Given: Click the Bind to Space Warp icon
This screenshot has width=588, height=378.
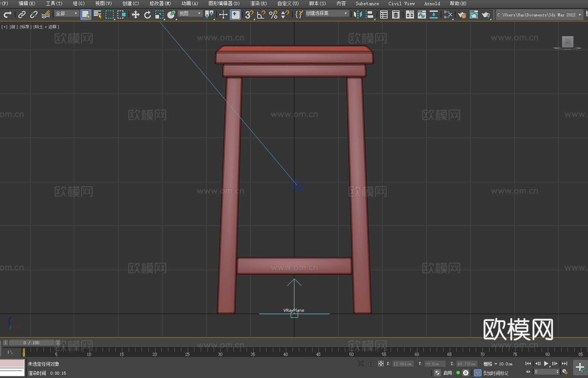Looking at the screenshot, I should pos(46,14).
